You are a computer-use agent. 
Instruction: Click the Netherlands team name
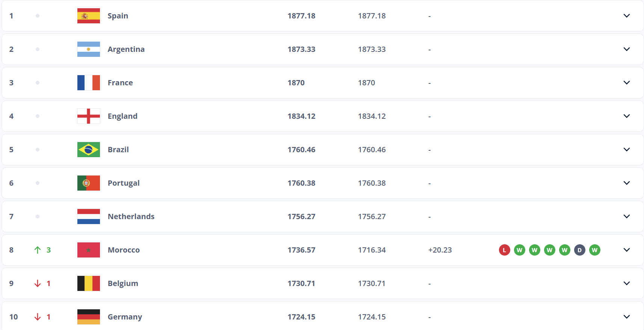(x=131, y=216)
